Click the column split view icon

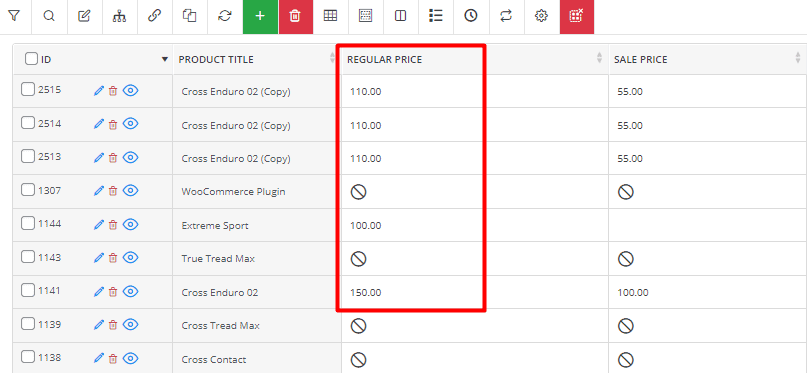(400, 16)
